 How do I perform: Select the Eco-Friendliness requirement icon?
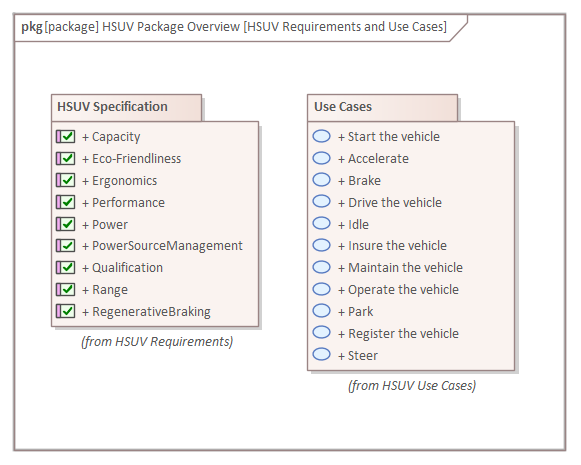(66, 159)
